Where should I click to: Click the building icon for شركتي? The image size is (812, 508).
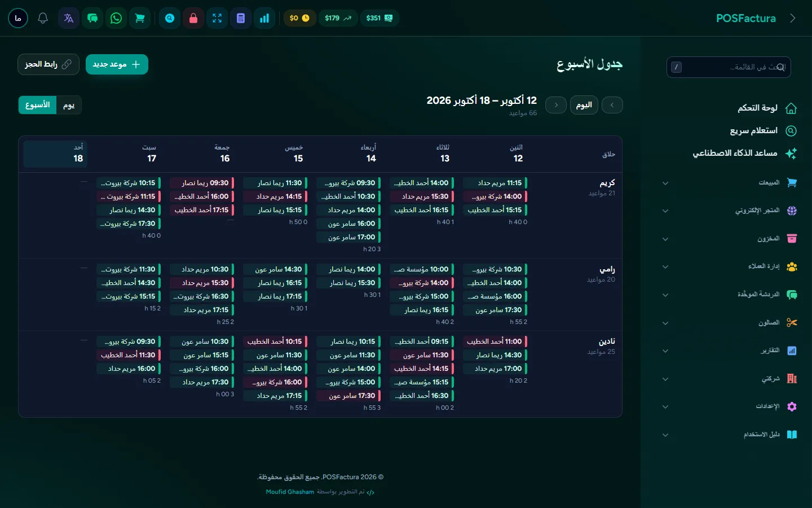point(792,379)
